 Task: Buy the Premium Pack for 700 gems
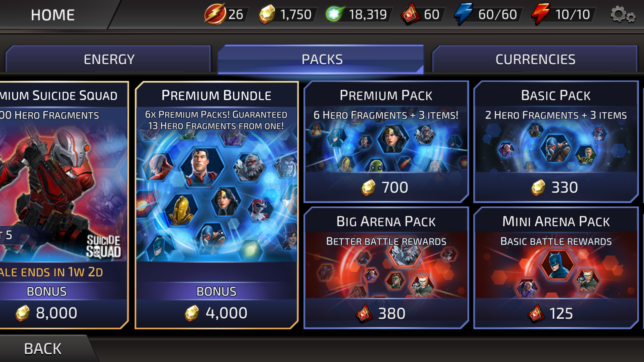pyautogui.click(x=386, y=142)
